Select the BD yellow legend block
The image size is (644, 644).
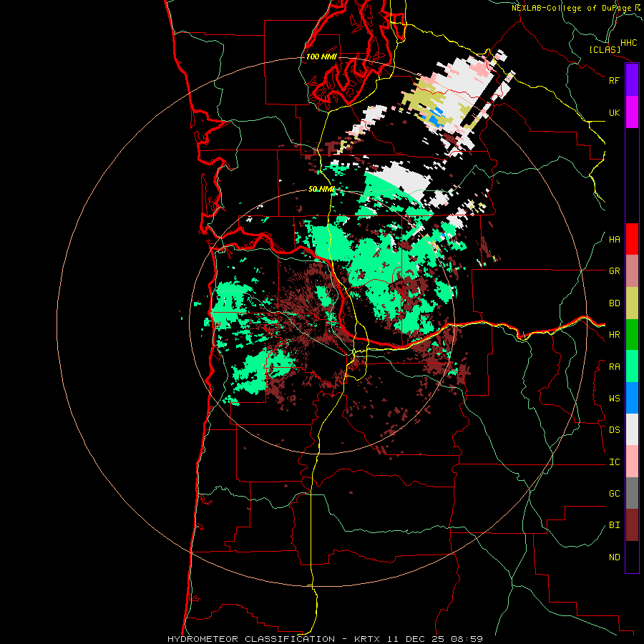(632, 303)
